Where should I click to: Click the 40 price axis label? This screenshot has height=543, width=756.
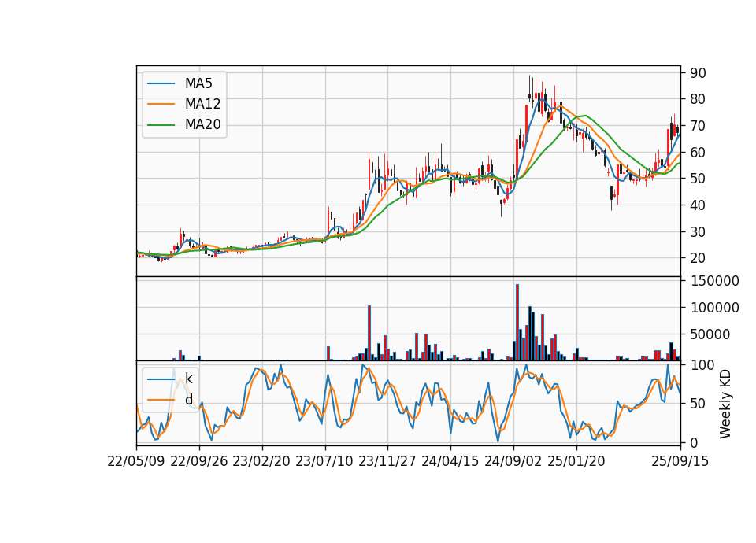point(698,205)
